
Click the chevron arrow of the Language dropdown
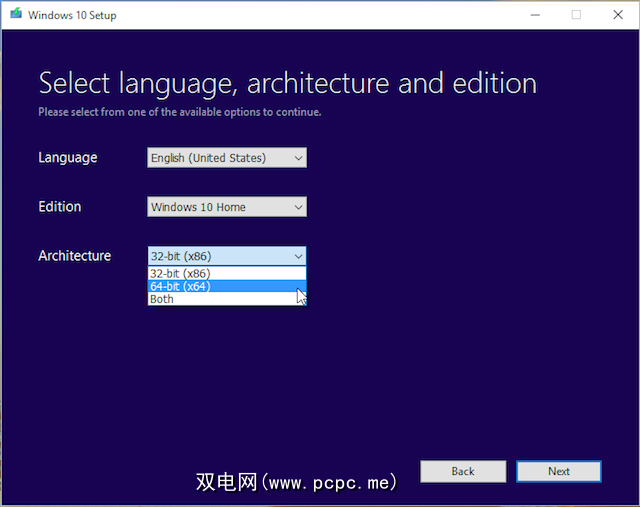(x=297, y=158)
